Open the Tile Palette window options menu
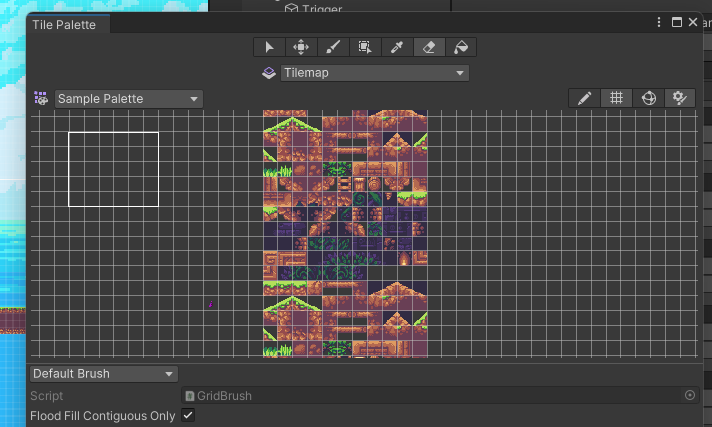 click(x=659, y=22)
